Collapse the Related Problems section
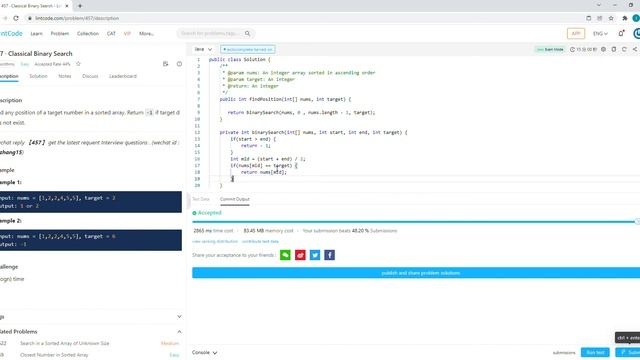640x360 pixels. [179, 332]
